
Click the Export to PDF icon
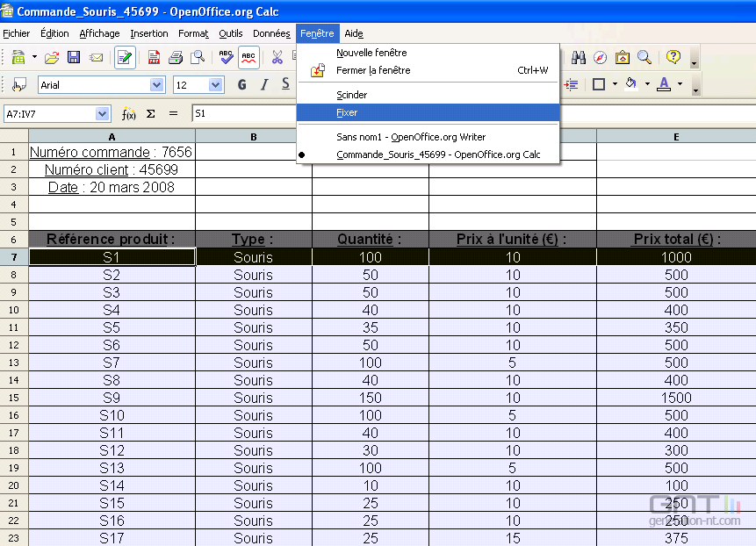pos(155,56)
